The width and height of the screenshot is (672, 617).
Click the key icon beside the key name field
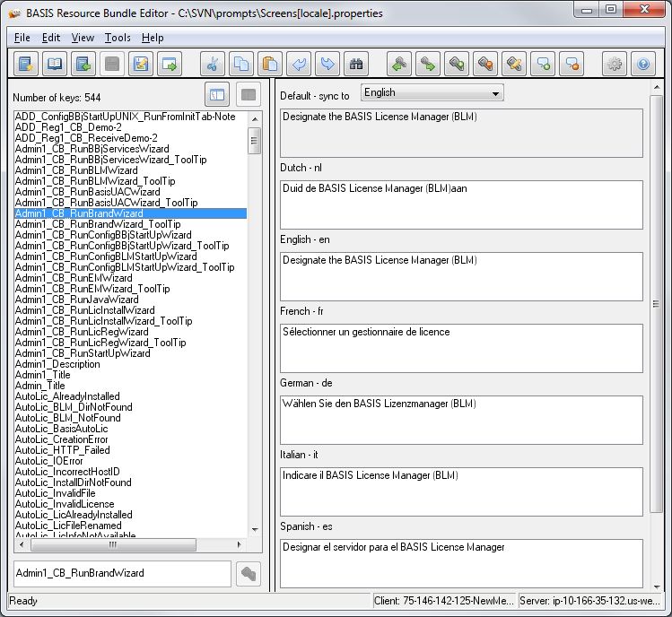click(x=249, y=573)
